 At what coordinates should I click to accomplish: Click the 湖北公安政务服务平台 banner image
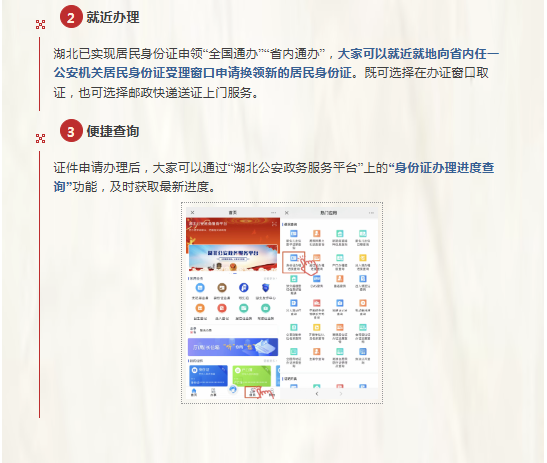click(x=233, y=257)
